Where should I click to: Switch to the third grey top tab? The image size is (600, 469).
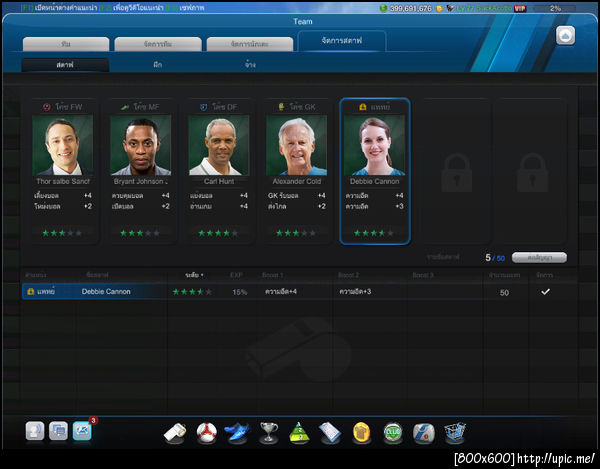(x=250, y=44)
